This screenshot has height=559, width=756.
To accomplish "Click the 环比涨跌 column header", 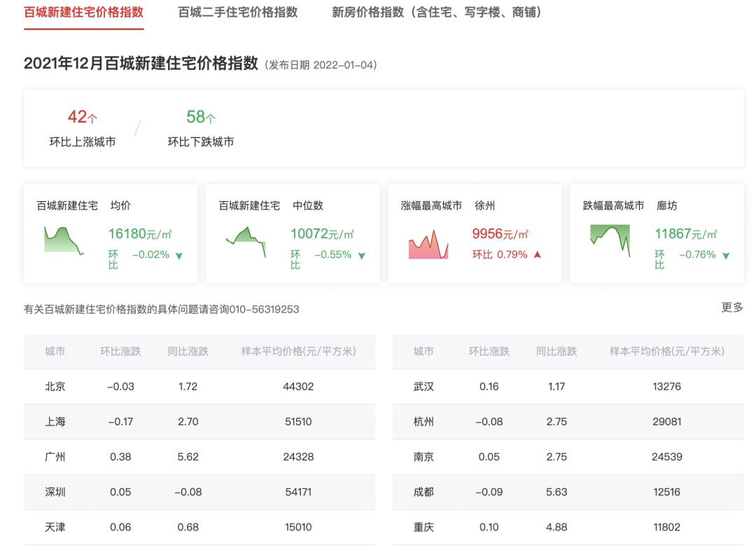I will pos(120,352).
